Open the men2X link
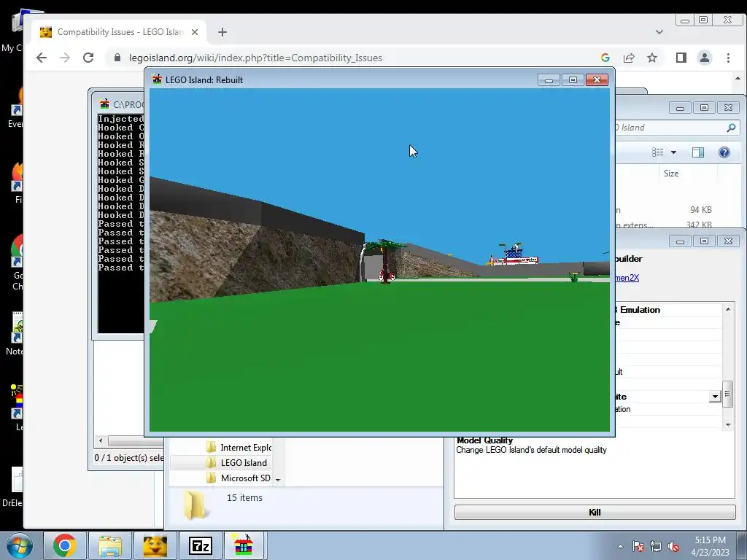Screen dimensions: 747x560 pos(627,278)
